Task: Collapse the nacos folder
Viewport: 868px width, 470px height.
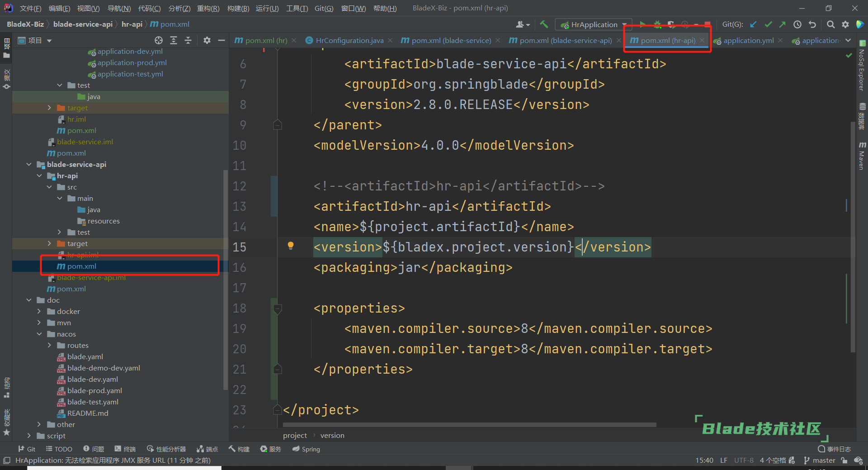Action: pos(39,334)
